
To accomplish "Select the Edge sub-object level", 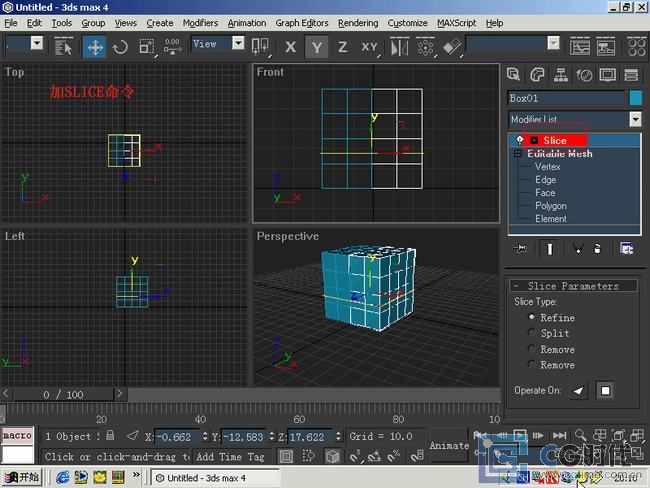I will [x=546, y=180].
